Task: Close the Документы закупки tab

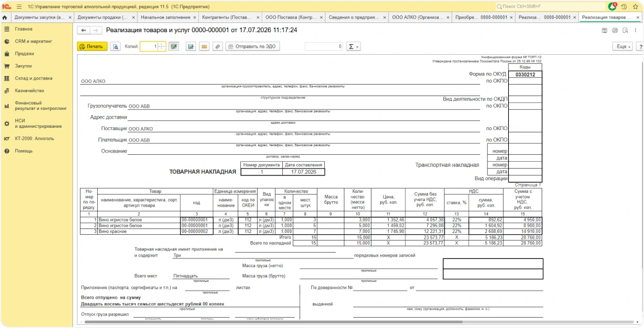Action: (x=70, y=18)
